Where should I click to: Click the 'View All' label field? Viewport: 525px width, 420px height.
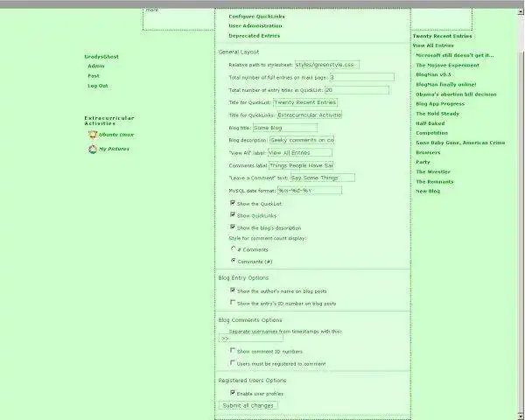300,153
